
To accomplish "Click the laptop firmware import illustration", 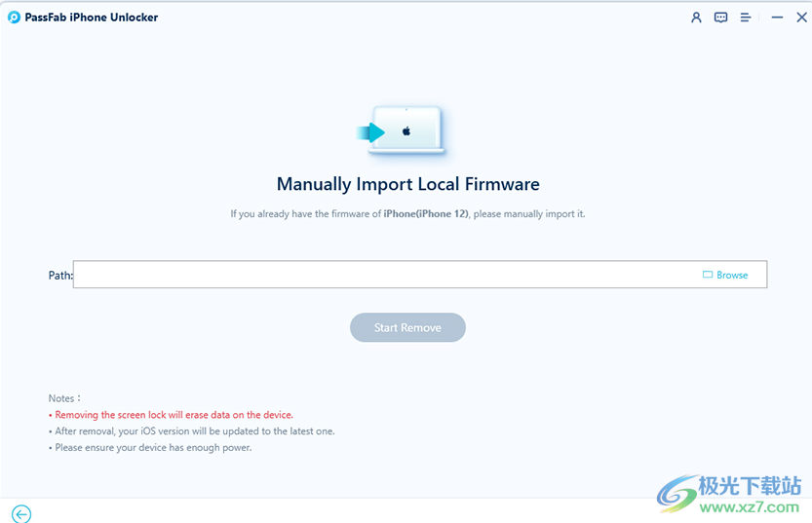I will pyautogui.click(x=401, y=131).
